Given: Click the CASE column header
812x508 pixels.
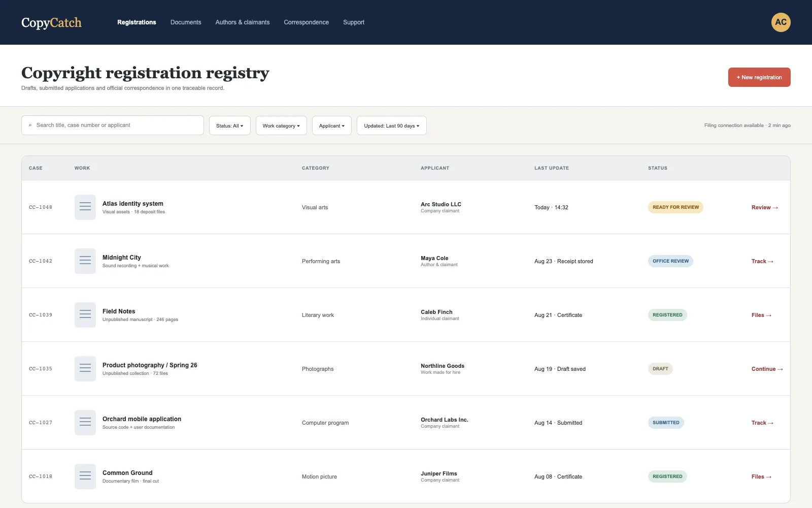Looking at the screenshot, I should [x=36, y=168].
